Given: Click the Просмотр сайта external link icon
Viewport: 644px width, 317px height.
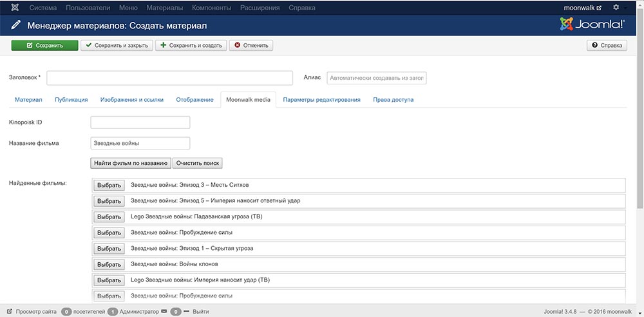Looking at the screenshot, I should pyautogui.click(x=10, y=311).
